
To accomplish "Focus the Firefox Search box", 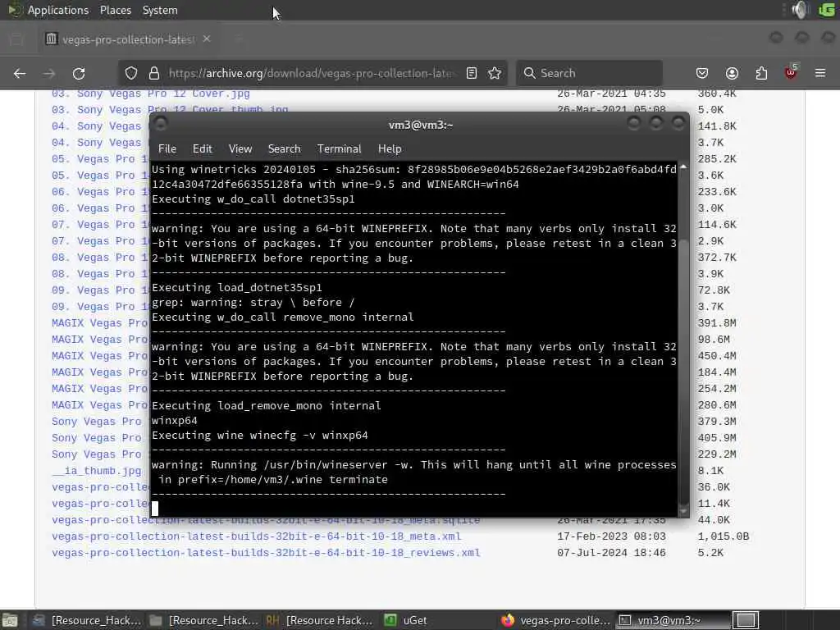I will coord(589,73).
